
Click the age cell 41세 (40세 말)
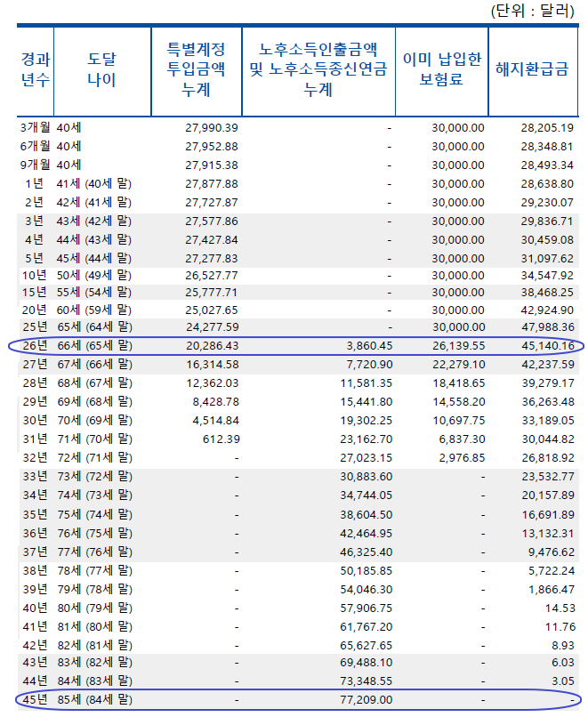[x=94, y=184]
